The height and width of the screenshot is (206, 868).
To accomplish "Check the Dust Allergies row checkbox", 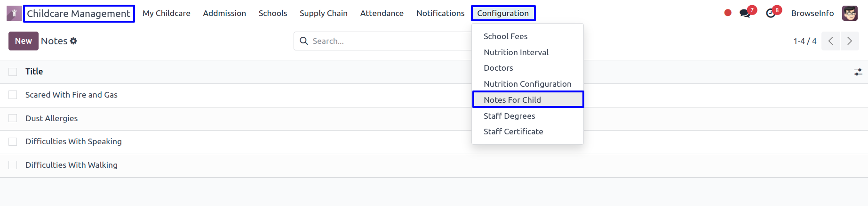I will pyautogui.click(x=13, y=118).
